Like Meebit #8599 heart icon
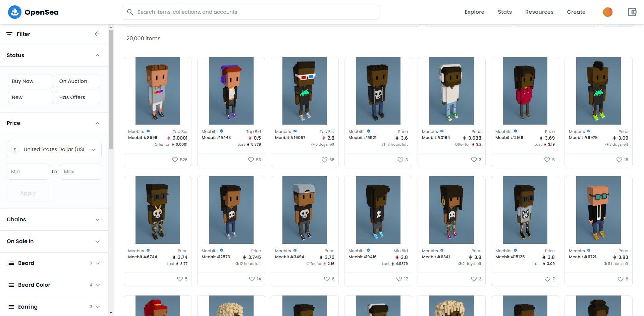The height and width of the screenshot is (316, 644). [x=175, y=160]
